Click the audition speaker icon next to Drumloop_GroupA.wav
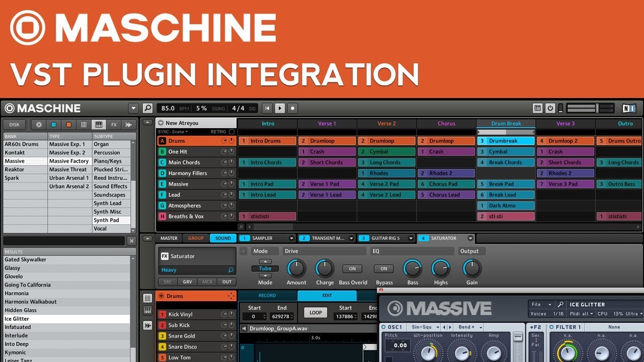 (x=245, y=329)
